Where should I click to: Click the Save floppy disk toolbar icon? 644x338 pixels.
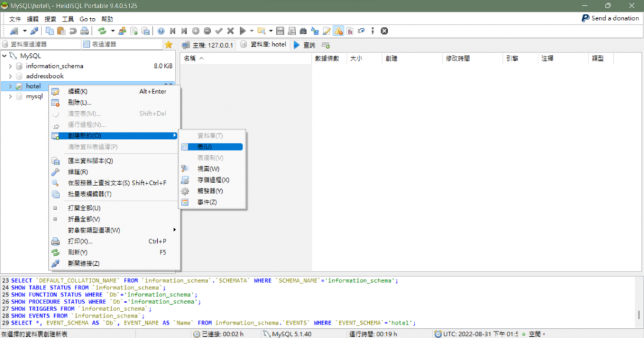point(280,31)
